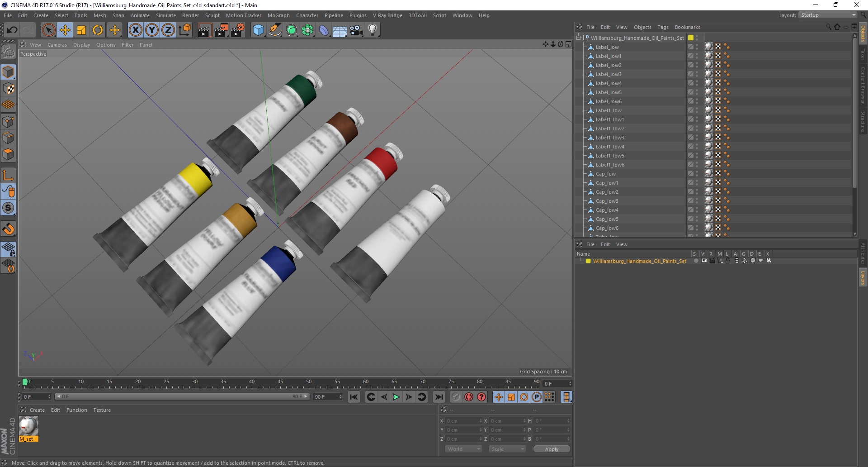Render to Picture Viewer

[x=221, y=30]
